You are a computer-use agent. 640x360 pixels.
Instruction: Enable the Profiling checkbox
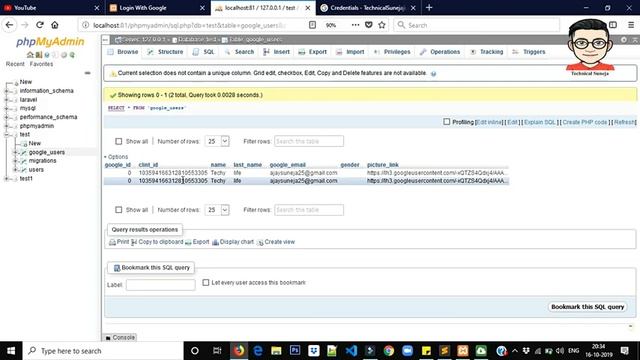point(447,122)
